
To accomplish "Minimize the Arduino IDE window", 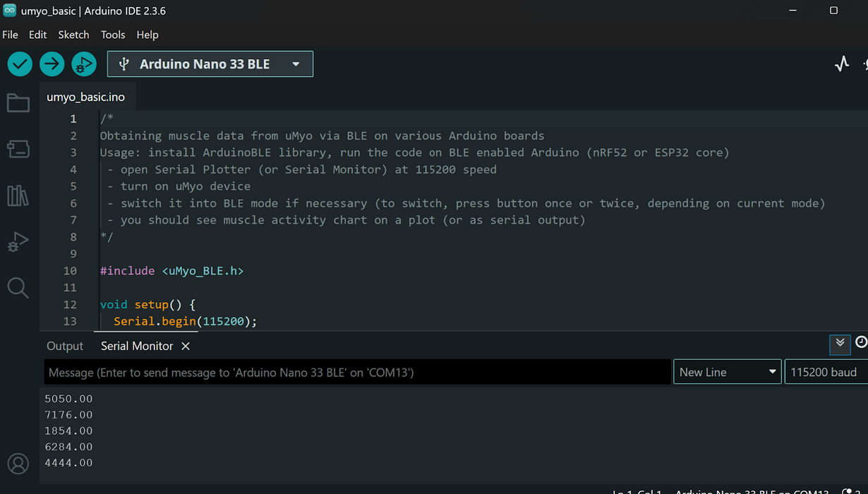I will click(793, 11).
